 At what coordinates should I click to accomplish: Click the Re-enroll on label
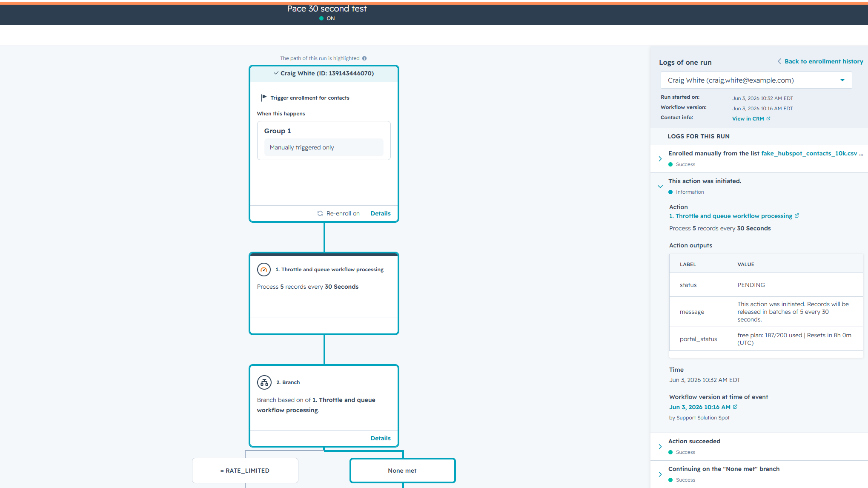pyautogui.click(x=343, y=213)
